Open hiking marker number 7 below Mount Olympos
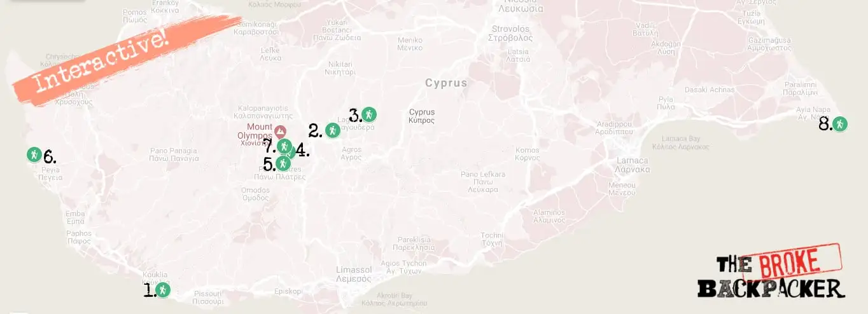 (x=284, y=146)
